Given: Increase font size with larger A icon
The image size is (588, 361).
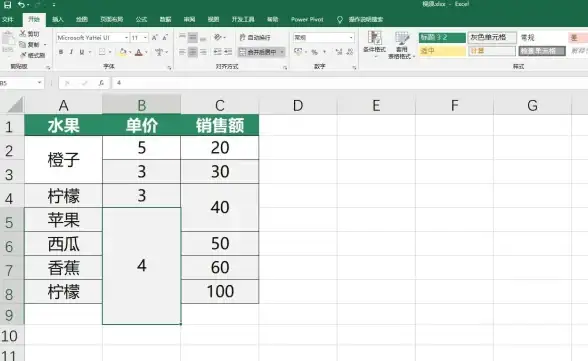Looking at the screenshot, I should [x=154, y=37].
